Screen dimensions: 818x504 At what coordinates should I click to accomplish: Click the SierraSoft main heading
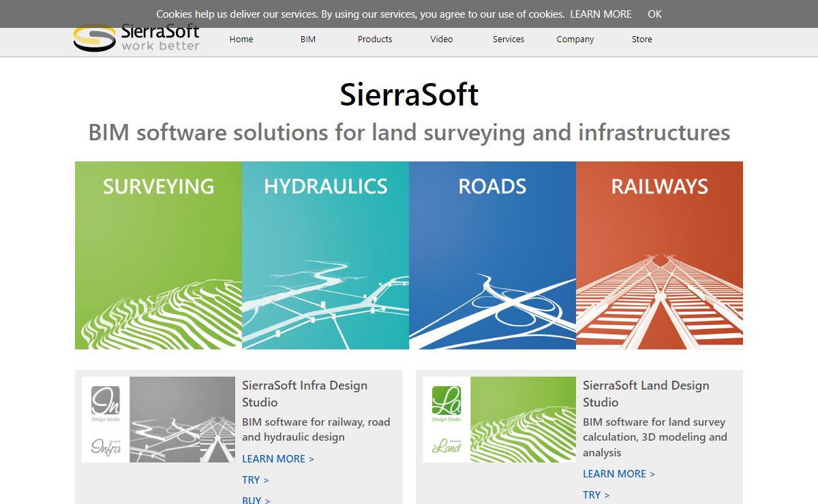[409, 95]
